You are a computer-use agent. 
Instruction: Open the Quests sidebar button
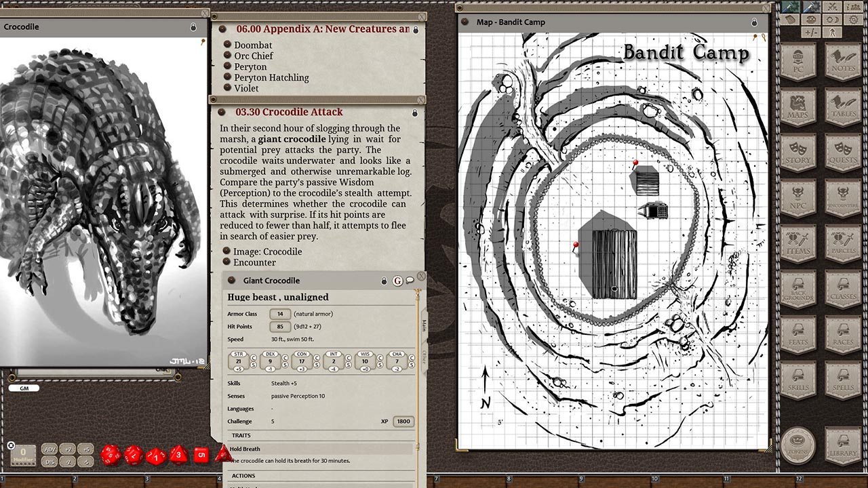[x=843, y=153]
